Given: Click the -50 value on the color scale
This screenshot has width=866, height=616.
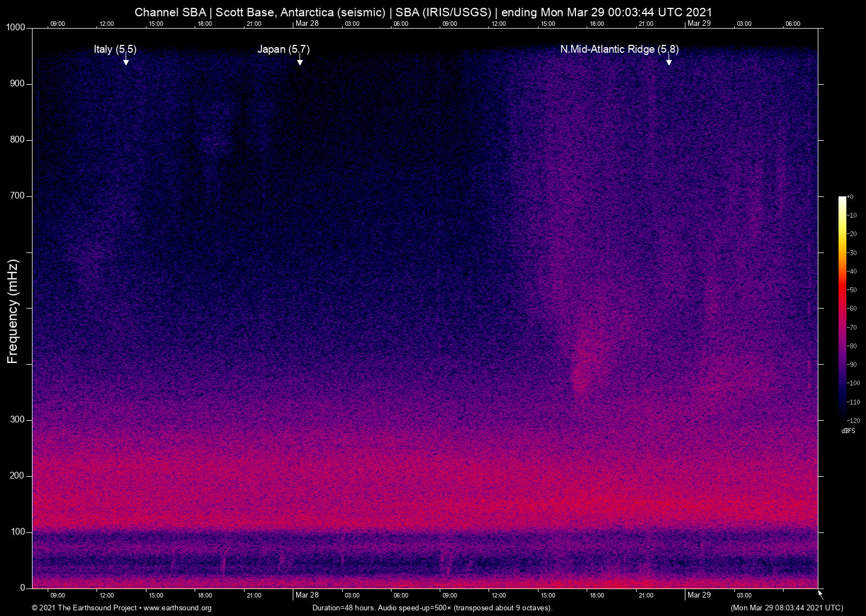Looking at the screenshot, I should pyautogui.click(x=852, y=290).
